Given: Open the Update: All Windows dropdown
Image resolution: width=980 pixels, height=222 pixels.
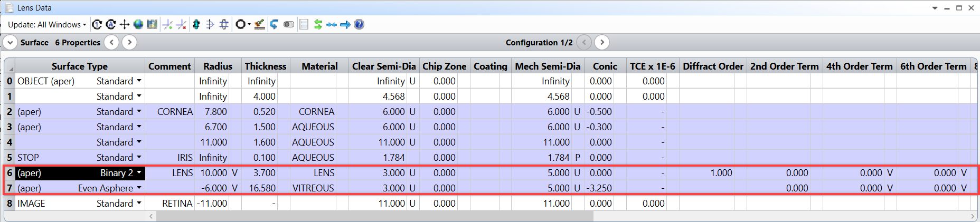Looking at the screenshot, I should pyautogui.click(x=47, y=24).
